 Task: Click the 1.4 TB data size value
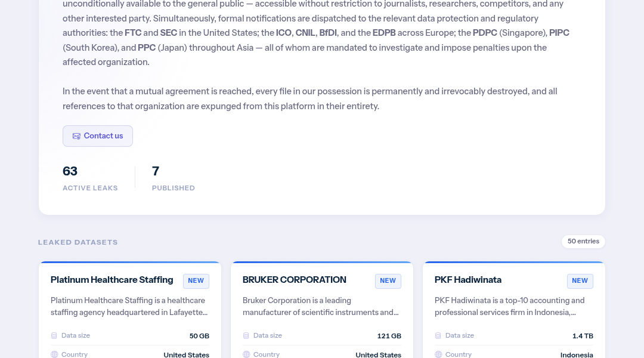point(583,336)
